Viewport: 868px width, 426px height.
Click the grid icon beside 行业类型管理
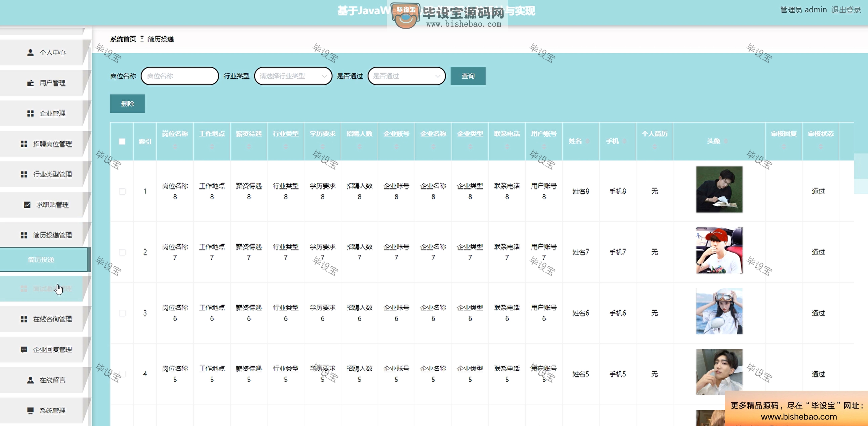pyautogui.click(x=24, y=174)
